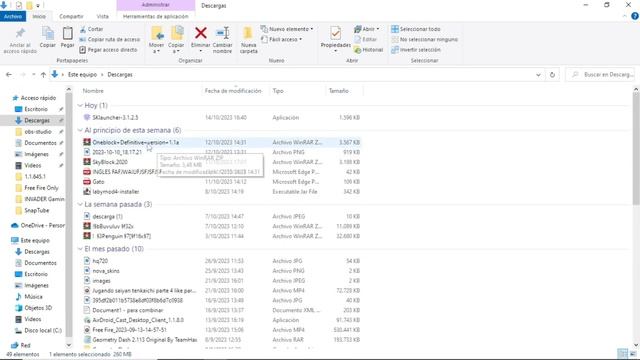Open Free Fire Only folder in sidebar
The height and width of the screenshot is (360, 640).
[x=41, y=188]
